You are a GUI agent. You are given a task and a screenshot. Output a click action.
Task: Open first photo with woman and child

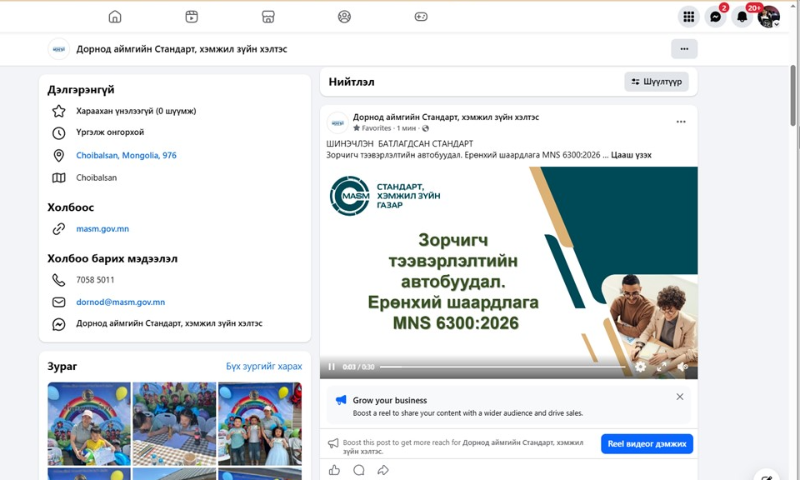pos(89,424)
